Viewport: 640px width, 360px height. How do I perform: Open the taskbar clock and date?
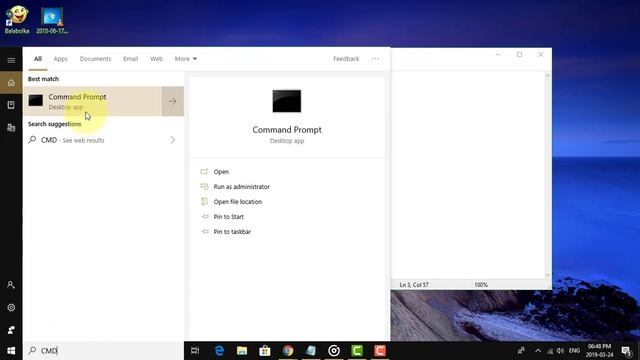pos(599,351)
